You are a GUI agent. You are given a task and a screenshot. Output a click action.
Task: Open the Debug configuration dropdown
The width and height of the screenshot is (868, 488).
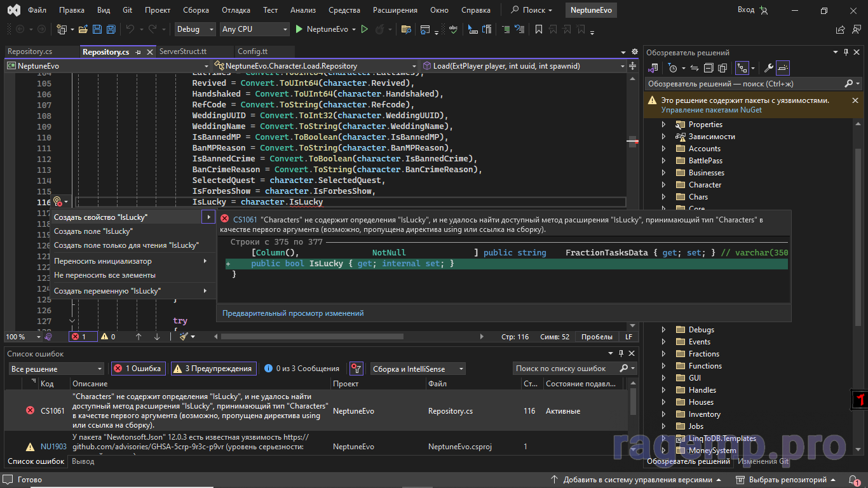[196, 29]
